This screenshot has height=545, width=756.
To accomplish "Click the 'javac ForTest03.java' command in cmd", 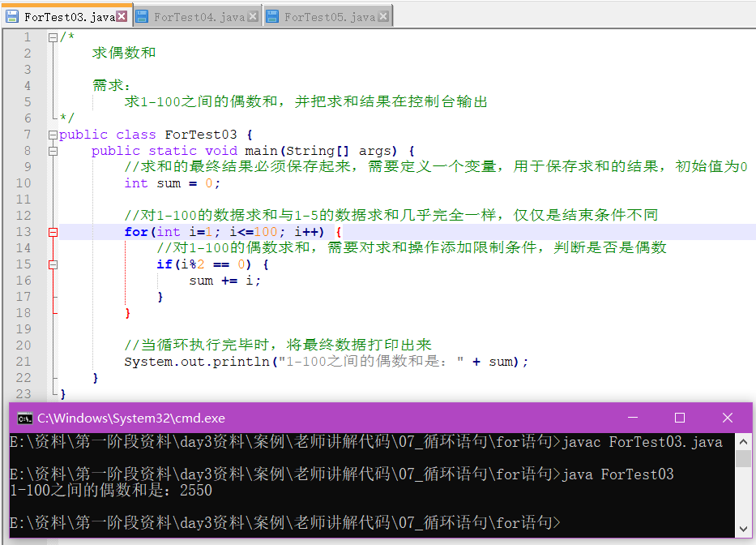I will 643,442.
